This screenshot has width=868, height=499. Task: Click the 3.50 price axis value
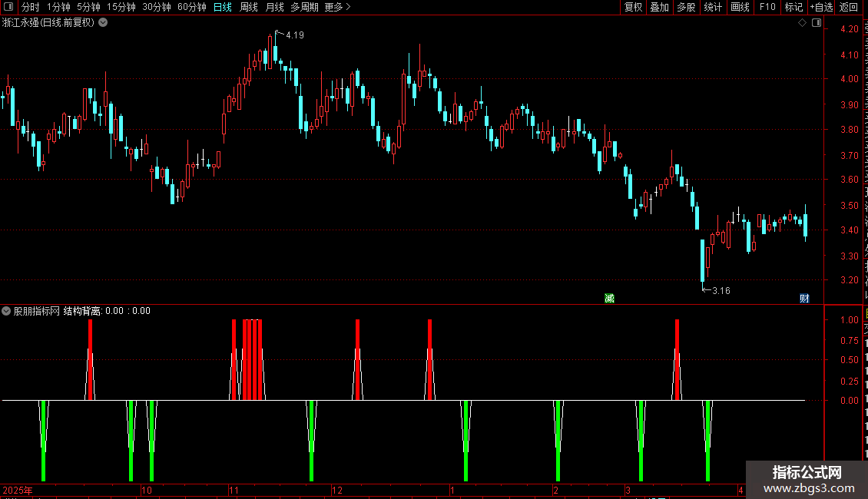(849, 205)
